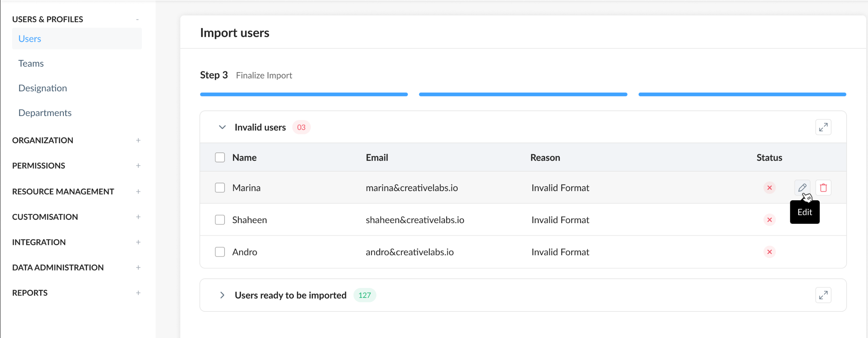Open the Teams sidebar item
The height and width of the screenshot is (338, 868).
tap(31, 63)
